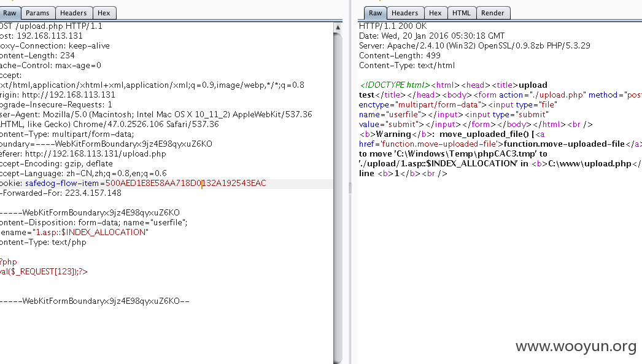Click the response Date header line
The image size is (642, 364).
431,36
